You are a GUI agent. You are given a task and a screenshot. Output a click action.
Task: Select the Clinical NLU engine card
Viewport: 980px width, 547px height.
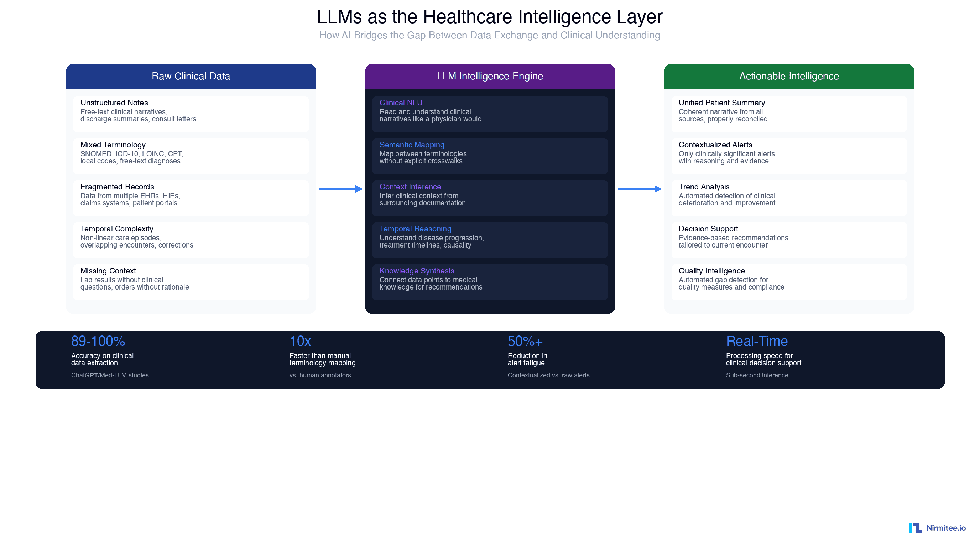click(490, 114)
